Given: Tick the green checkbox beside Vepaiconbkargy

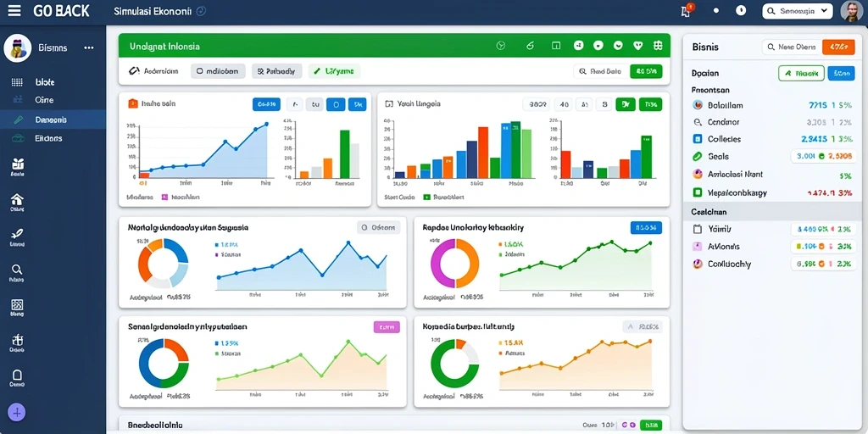Looking at the screenshot, I should [698, 192].
